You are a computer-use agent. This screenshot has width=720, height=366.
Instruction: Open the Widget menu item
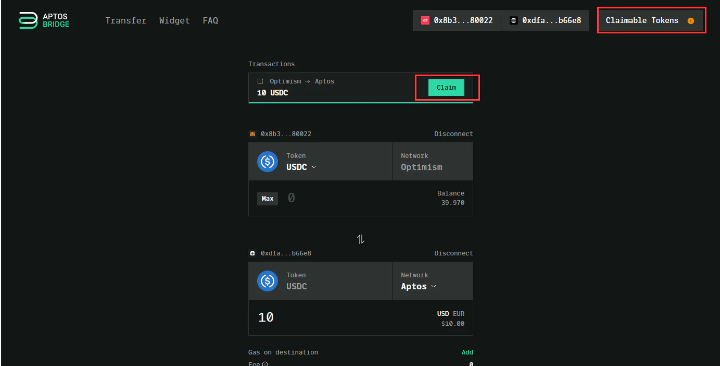click(x=174, y=21)
